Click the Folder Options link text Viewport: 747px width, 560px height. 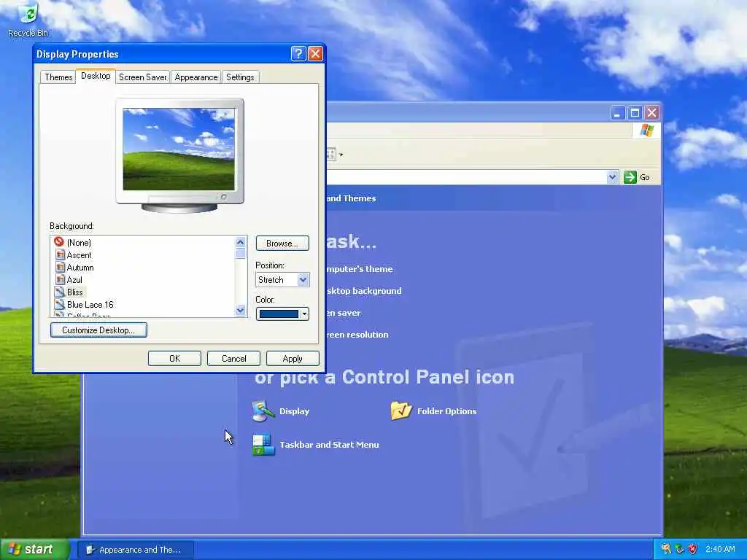[447, 411]
